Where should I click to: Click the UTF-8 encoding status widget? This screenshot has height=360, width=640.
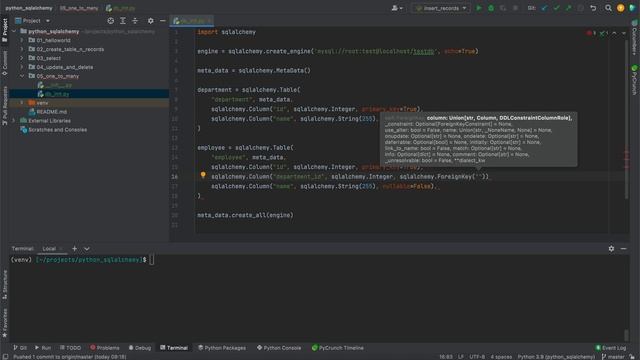[477, 357]
